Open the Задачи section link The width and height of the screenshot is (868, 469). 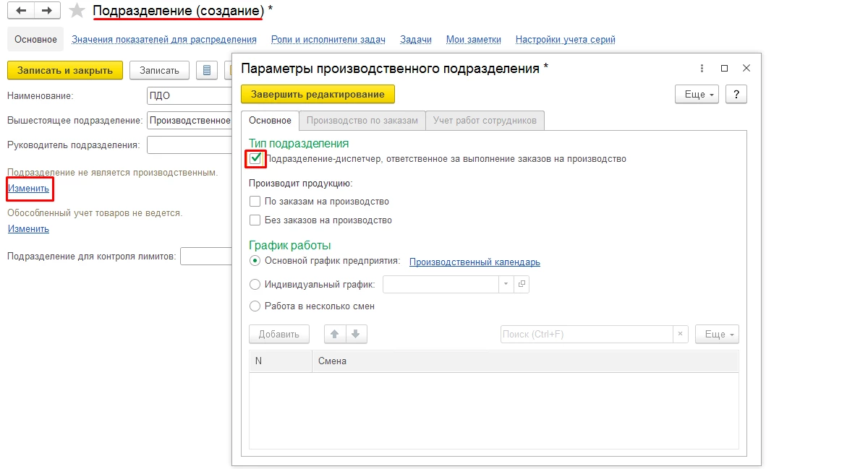pos(416,40)
